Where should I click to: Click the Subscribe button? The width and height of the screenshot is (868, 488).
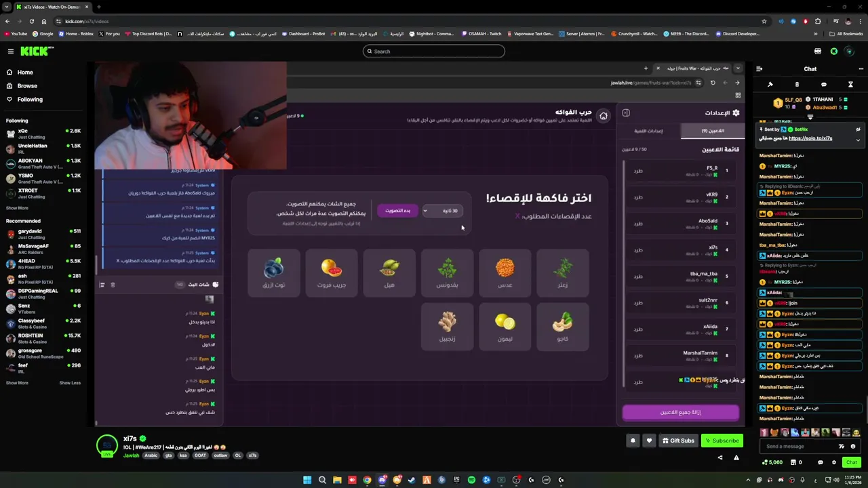tap(722, 441)
